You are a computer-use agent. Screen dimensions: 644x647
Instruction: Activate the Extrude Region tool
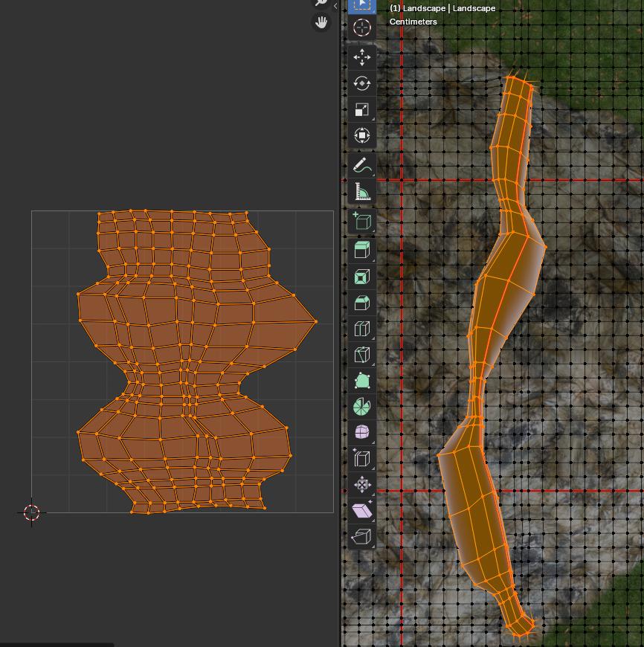click(362, 251)
